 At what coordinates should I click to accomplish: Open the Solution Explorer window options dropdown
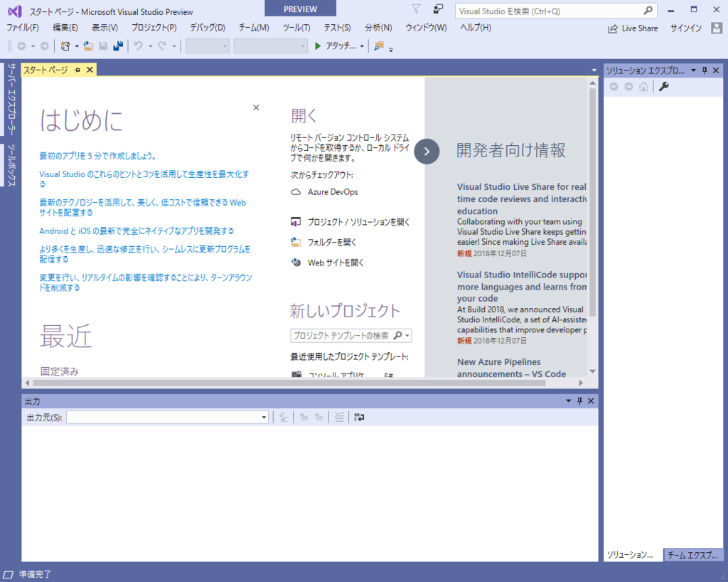pyautogui.click(x=694, y=70)
